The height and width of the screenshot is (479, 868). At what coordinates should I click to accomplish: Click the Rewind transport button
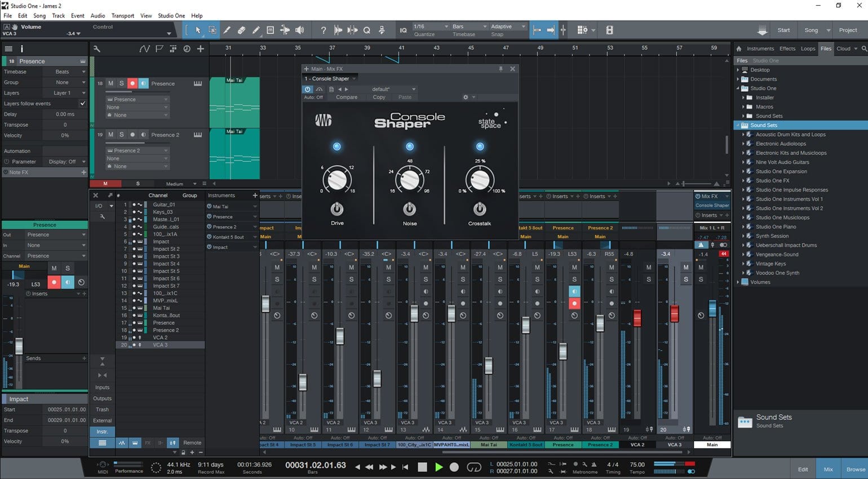(x=369, y=467)
